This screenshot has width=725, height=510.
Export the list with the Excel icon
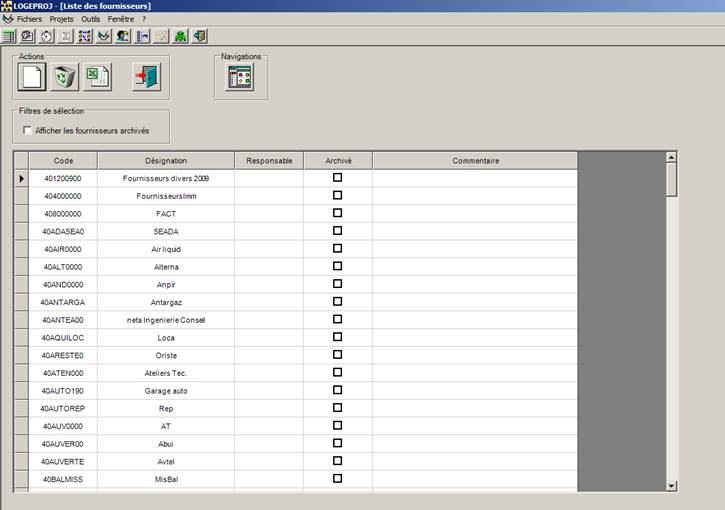(97, 77)
